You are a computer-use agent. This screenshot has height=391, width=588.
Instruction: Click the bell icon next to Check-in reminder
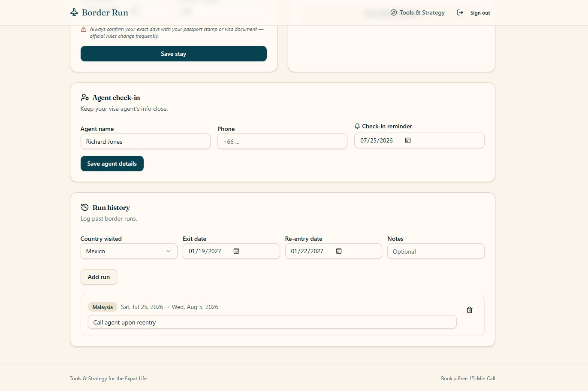tap(357, 126)
